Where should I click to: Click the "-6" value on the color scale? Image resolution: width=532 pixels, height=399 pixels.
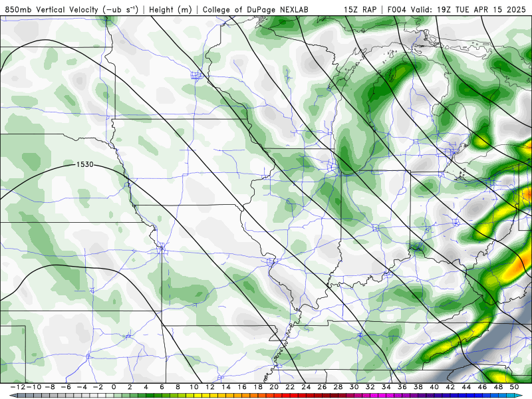pyautogui.click(x=66, y=387)
